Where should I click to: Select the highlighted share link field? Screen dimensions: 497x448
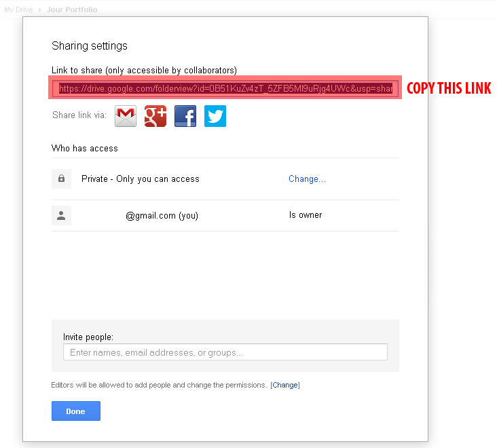point(225,88)
